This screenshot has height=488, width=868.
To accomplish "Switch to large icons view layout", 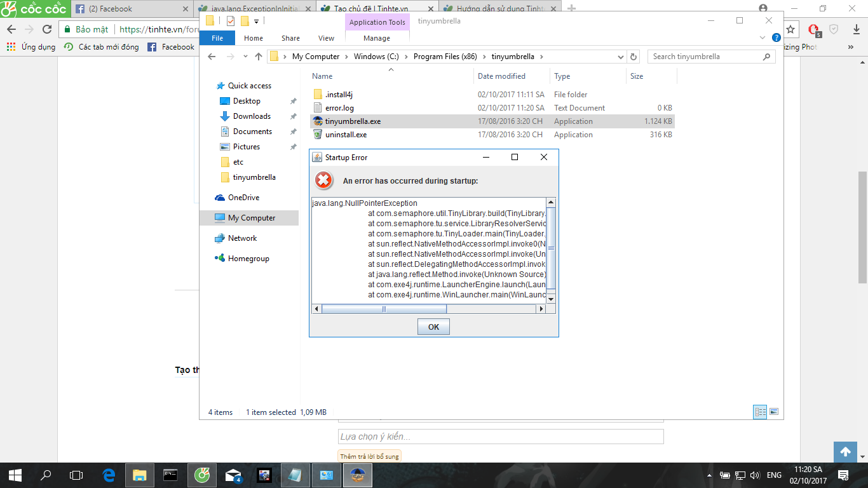I will 774,412.
